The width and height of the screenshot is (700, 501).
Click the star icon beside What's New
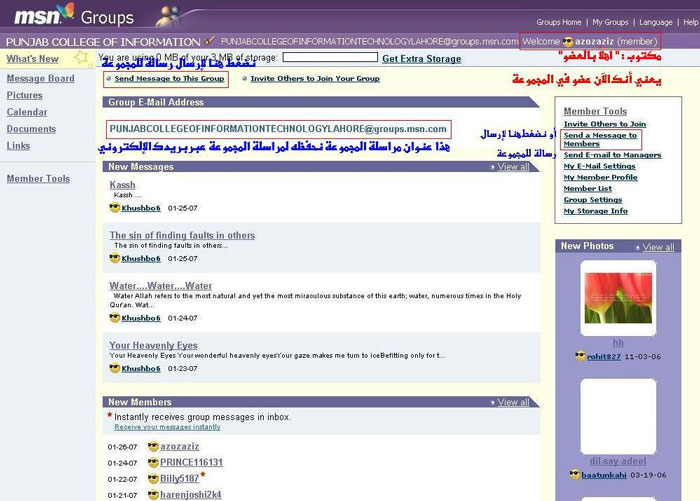tap(81, 57)
